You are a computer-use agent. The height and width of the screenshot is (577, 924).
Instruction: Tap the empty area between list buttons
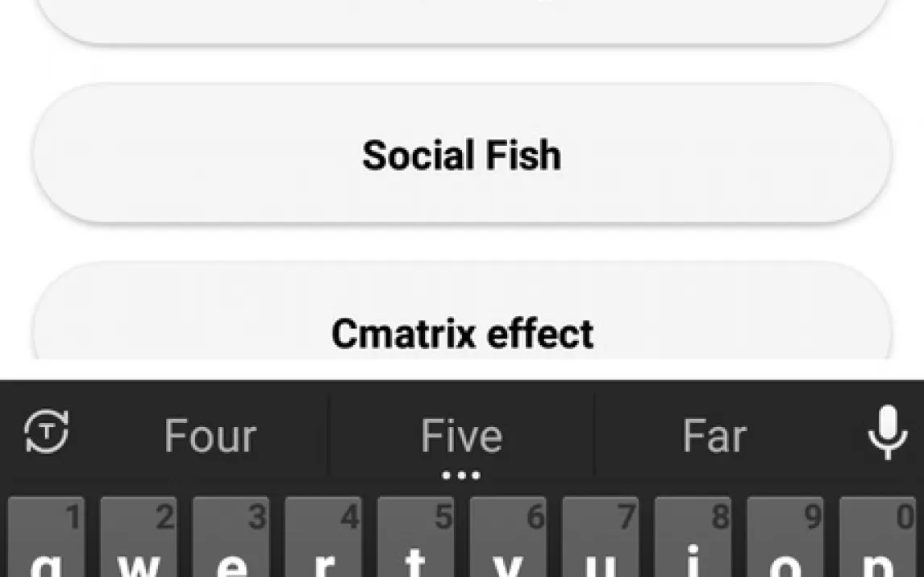(461, 241)
